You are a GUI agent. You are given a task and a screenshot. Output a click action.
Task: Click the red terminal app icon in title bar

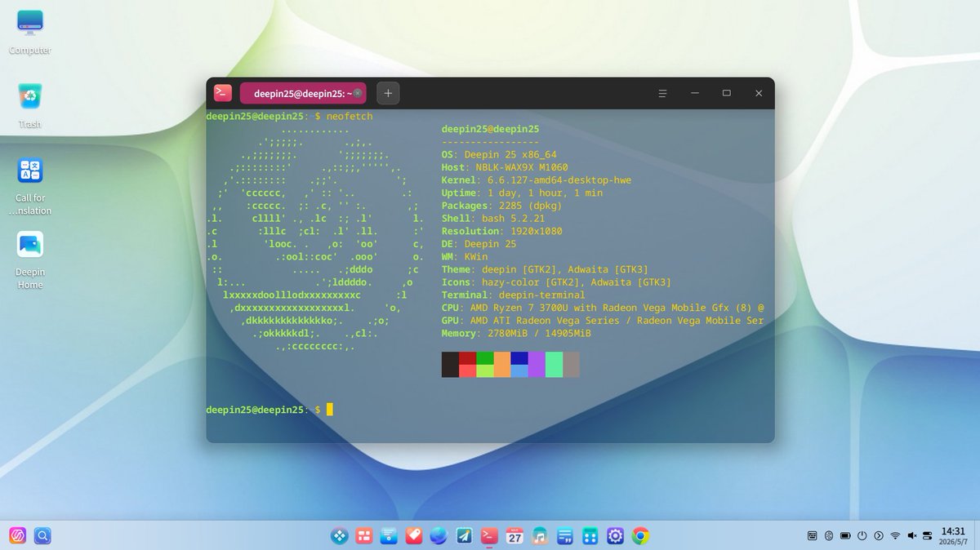coord(223,93)
